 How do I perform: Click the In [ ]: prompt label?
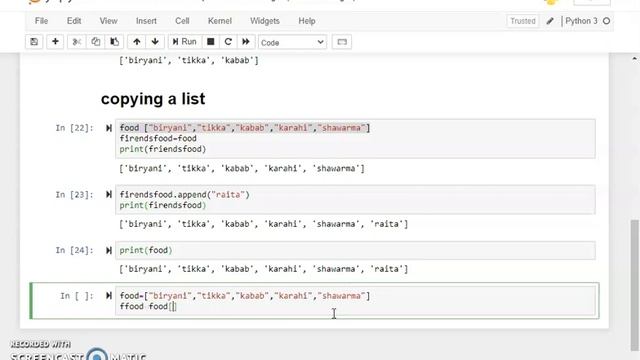77,296
